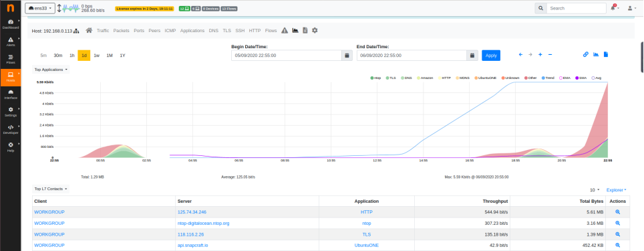Click the license expiry warning badge
Image resolution: width=644 pixels, height=251 pixels.
[144, 9]
